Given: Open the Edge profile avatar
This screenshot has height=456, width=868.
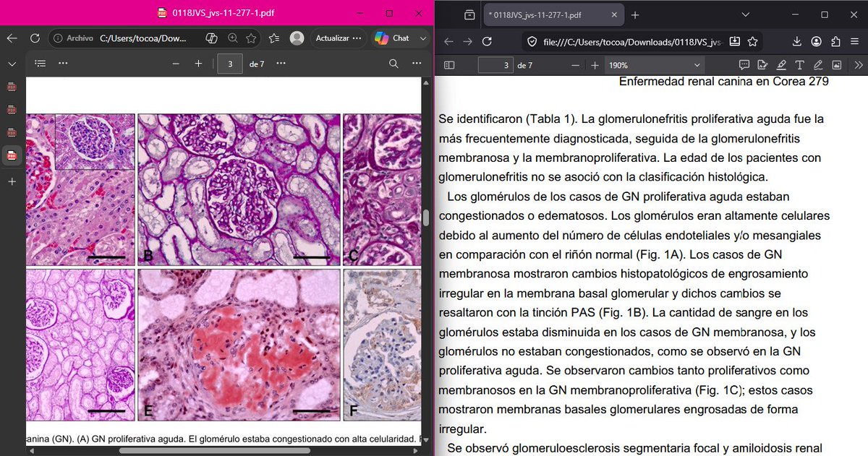Looking at the screenshot, I should (x=297, y=38).
